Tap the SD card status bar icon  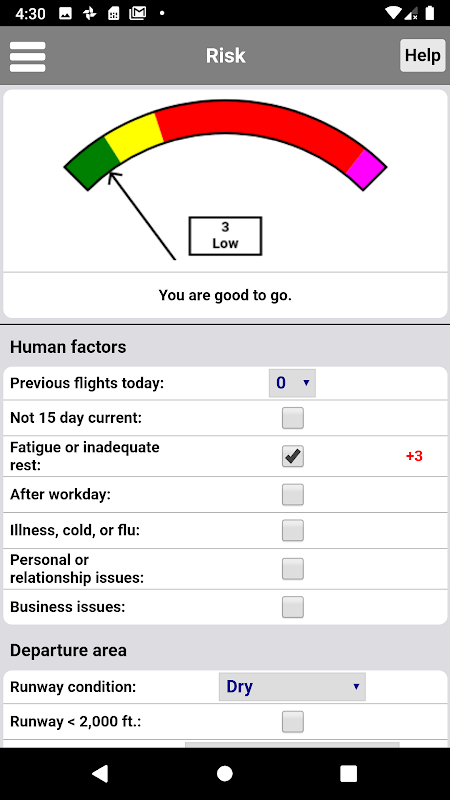114,14
